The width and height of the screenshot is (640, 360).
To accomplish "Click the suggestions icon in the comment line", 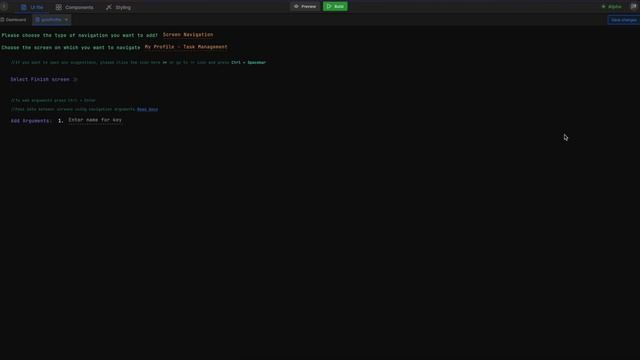I will pos(164,62).
